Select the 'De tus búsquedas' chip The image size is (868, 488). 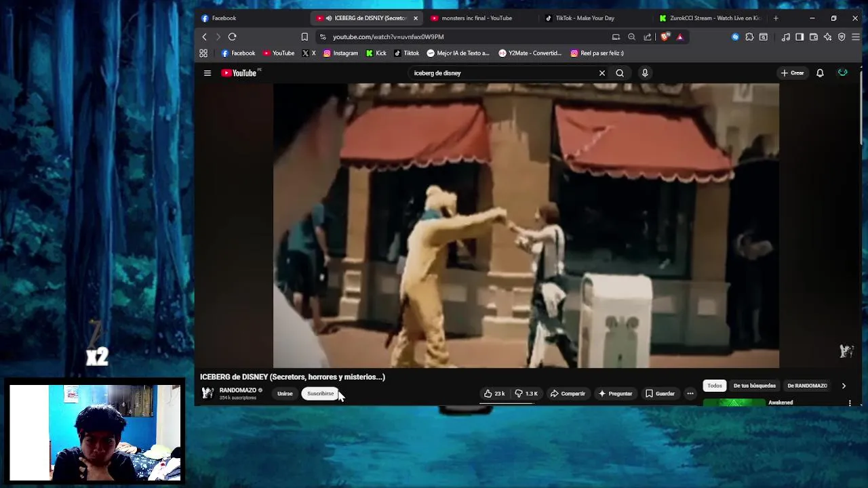754,386
